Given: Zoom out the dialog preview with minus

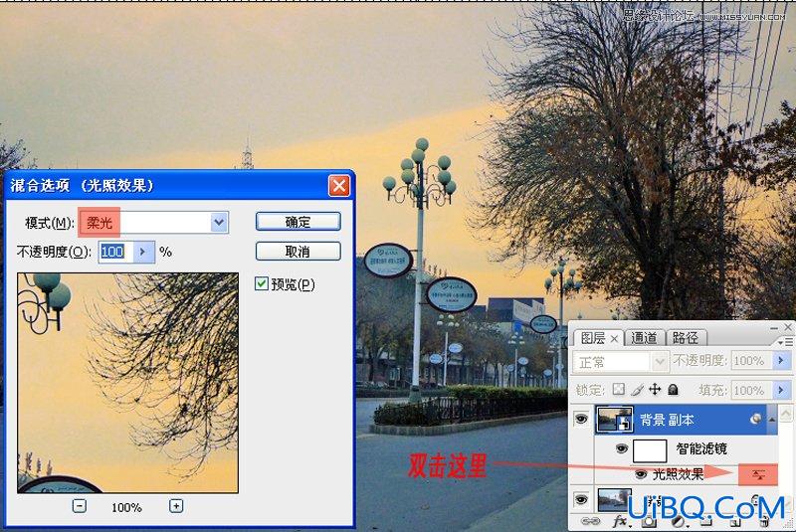Looking at the screenshot, I should coord(80,505).
